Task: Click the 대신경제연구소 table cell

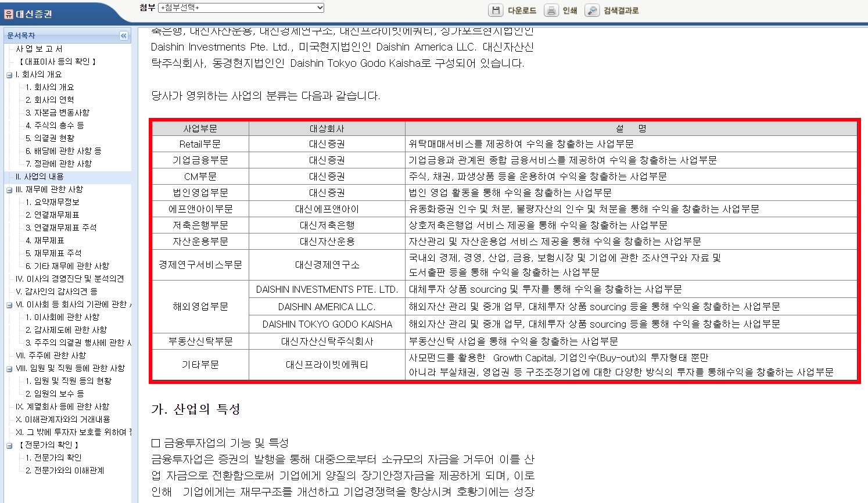Action: pyautogui.click(x=327, y=265)
